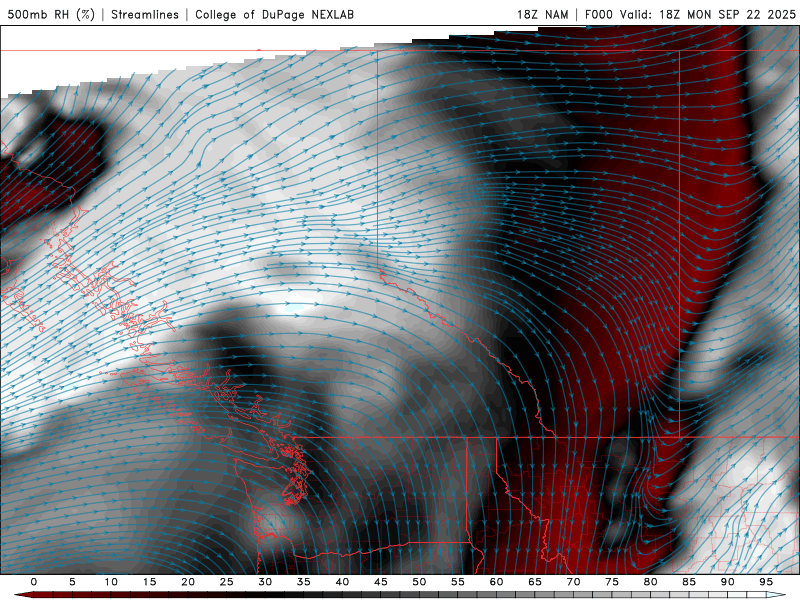800x600 pixels.
Task: Click the '90' colorbar scale label
Action: tap(728, 582)
